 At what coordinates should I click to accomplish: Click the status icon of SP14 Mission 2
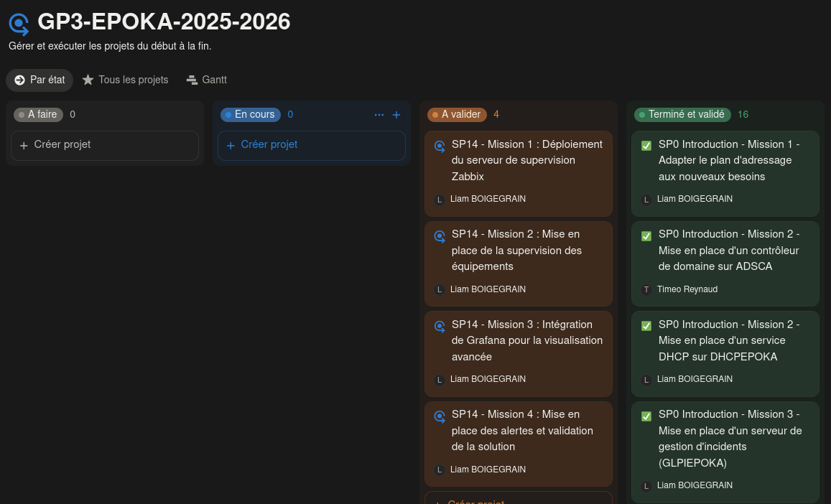tap(440, 235)
